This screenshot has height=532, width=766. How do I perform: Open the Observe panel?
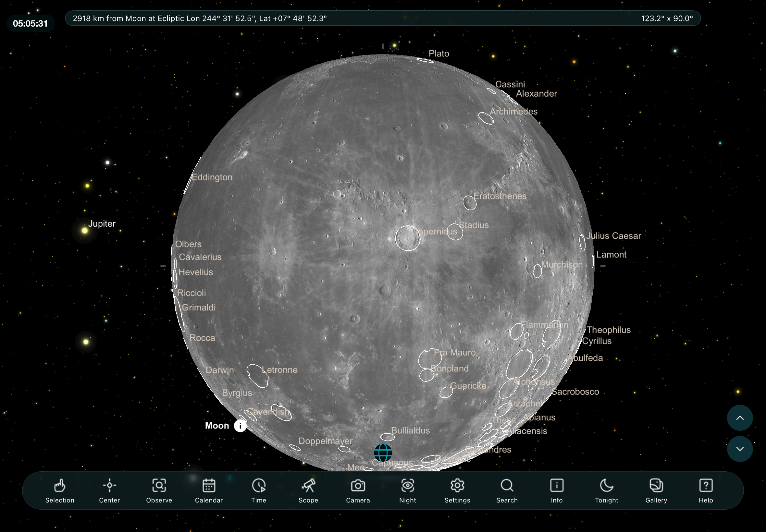click(159, 490)
